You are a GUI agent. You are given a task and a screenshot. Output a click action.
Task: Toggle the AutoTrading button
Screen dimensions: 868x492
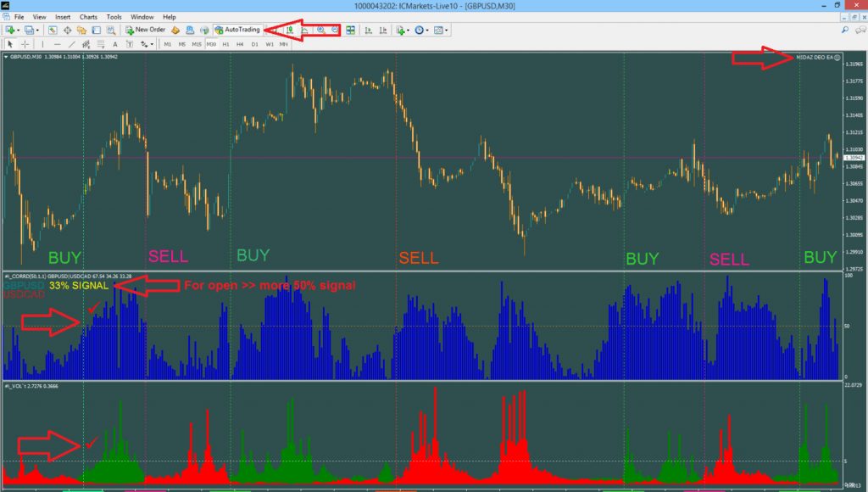click(237, 30)
